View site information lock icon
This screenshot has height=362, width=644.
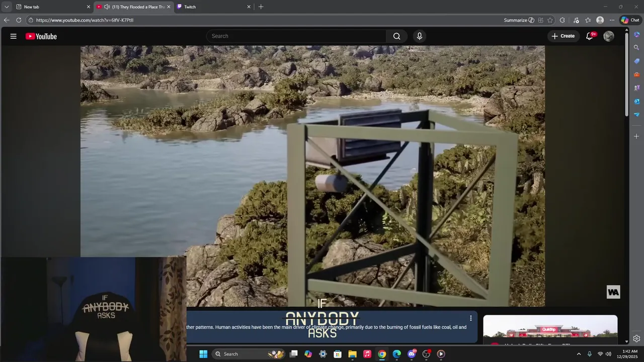pos(31,20)
